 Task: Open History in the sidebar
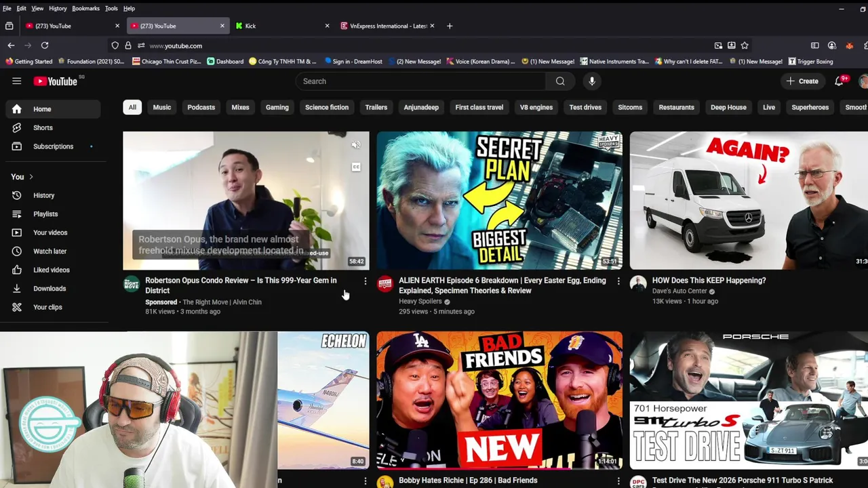point(53,195)
